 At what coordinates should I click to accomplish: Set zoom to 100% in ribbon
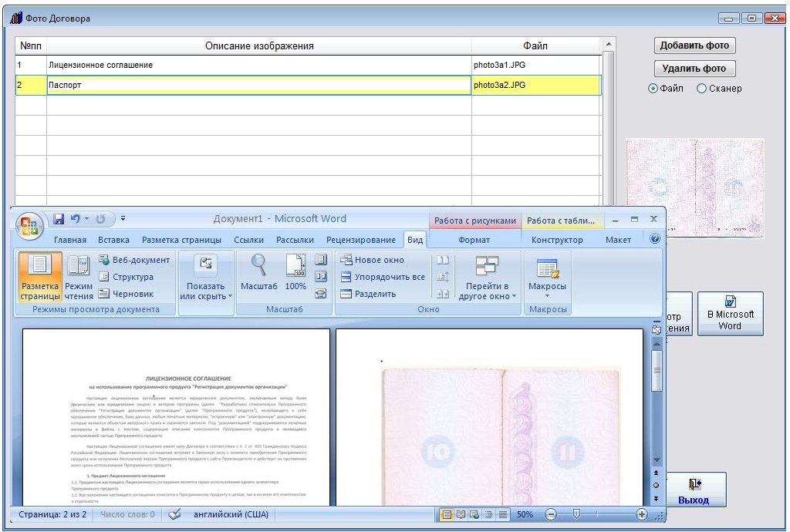click(x=295, y=272)
